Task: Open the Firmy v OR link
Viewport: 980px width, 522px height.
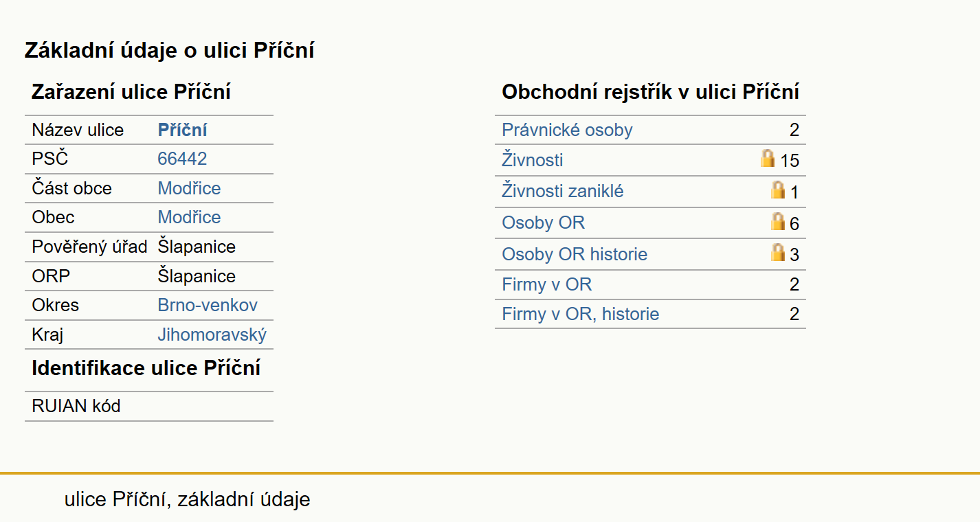Action: click(x=547, y=284)
